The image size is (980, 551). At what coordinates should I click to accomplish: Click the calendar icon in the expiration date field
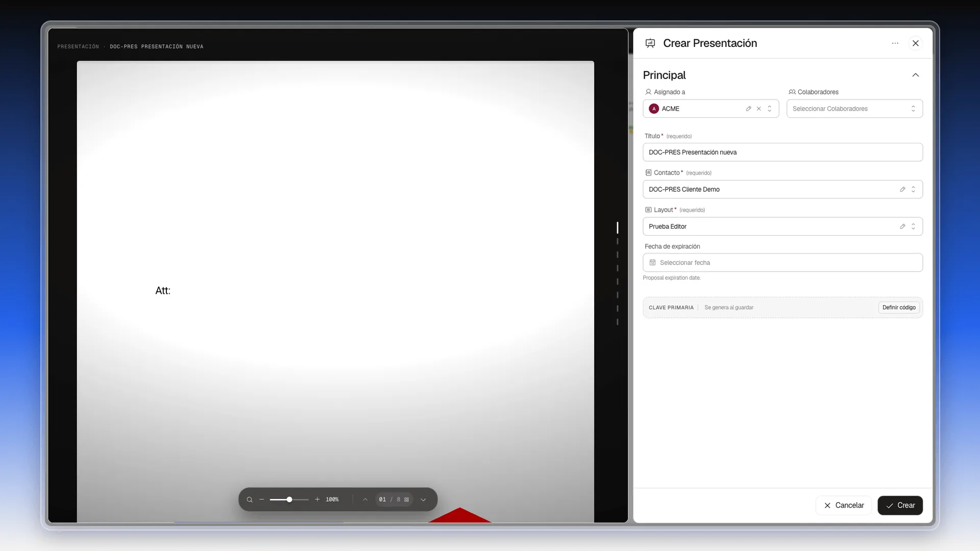coord(652,263)
